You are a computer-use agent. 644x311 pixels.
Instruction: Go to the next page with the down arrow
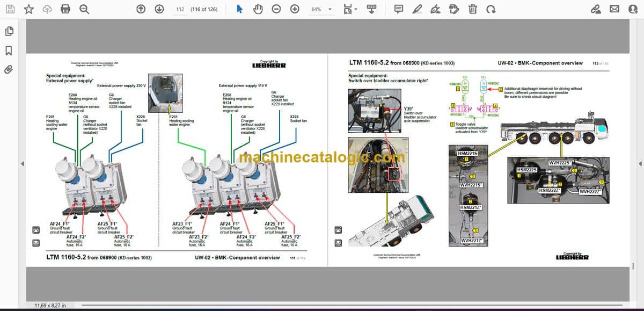pyautogui.click(x=159, y=9)
